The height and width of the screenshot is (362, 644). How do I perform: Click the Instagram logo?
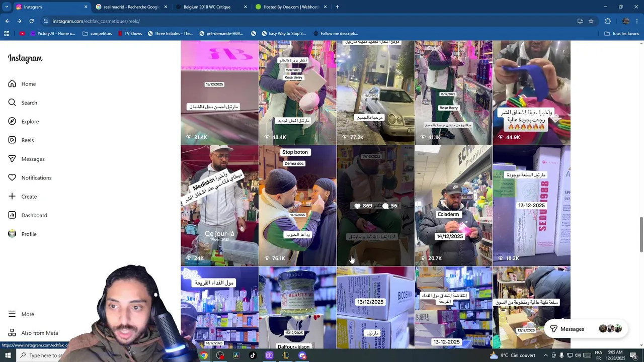25,58
